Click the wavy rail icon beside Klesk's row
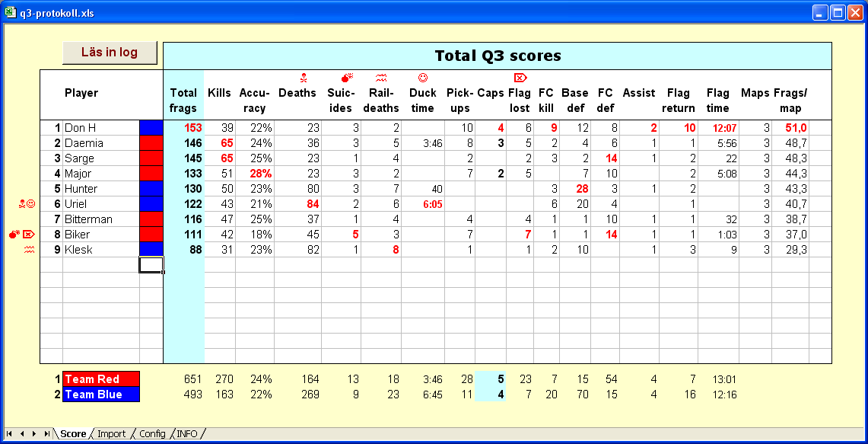The image size is (868, 444). tap(30, 250)
